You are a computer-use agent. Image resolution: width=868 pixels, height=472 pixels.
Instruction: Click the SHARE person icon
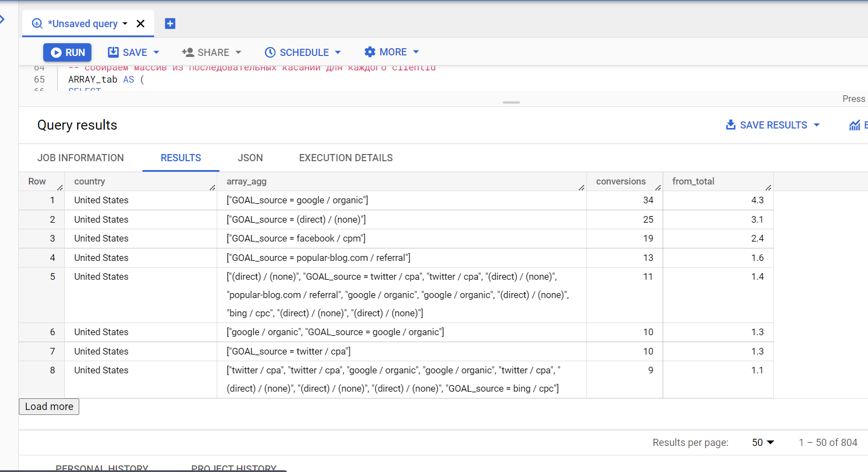point(188,52)
